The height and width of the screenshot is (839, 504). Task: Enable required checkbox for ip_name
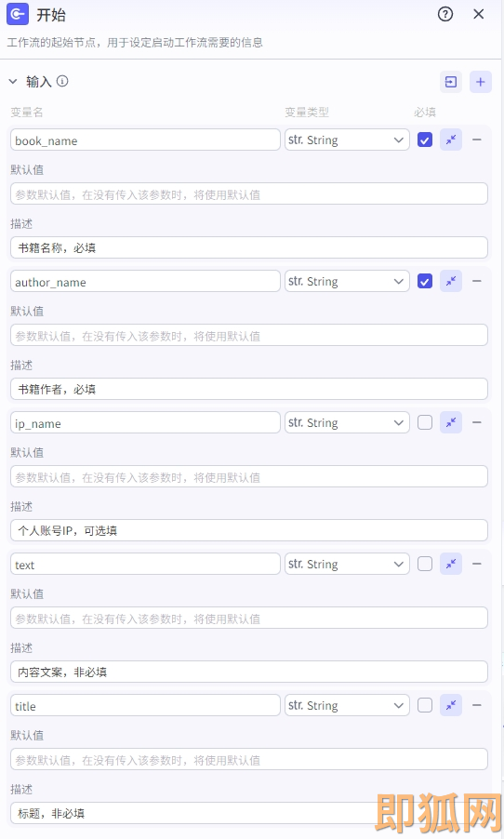(425, 422)
